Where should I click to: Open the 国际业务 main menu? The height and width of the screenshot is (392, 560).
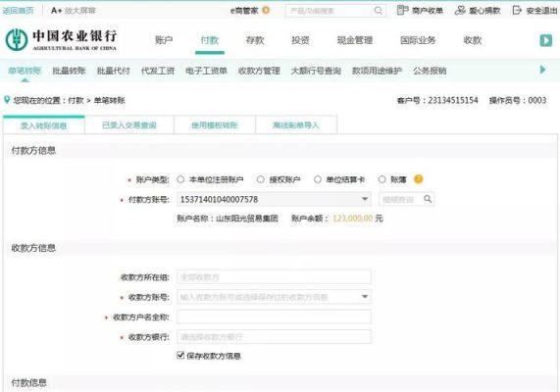pos(418,40)
